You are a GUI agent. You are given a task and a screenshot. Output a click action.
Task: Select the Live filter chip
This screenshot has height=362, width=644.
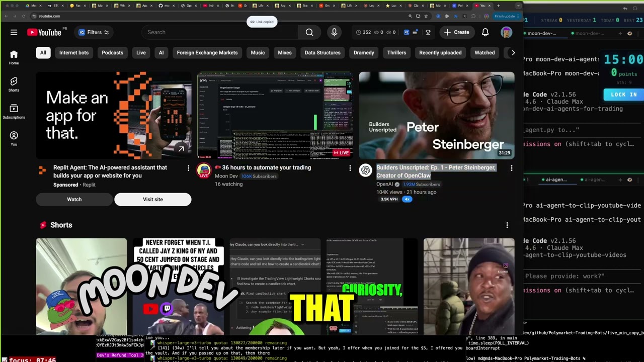141,53
